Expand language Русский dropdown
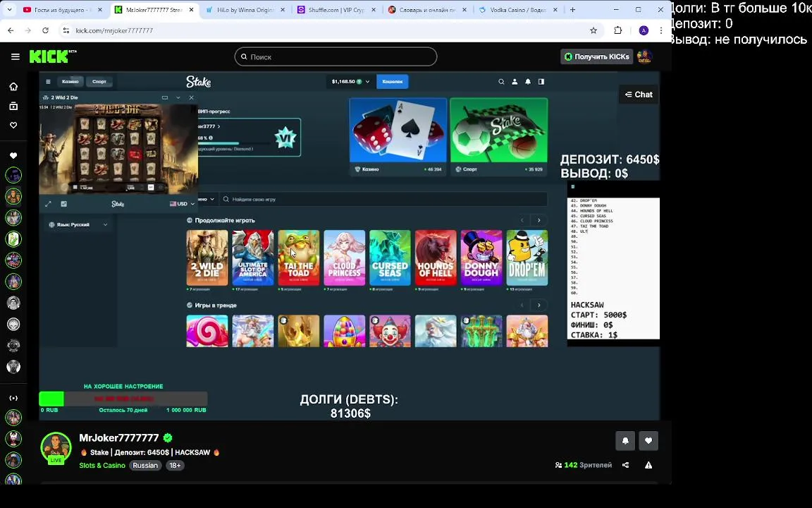Viewport: 812px width, 508px height. click(x=78, y=224)
